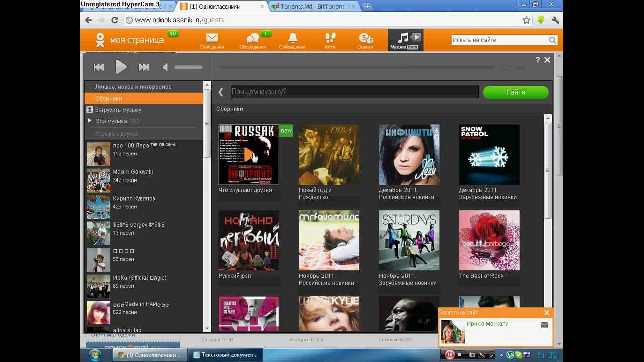Open music player help question mark

click(x=538, y=60)
